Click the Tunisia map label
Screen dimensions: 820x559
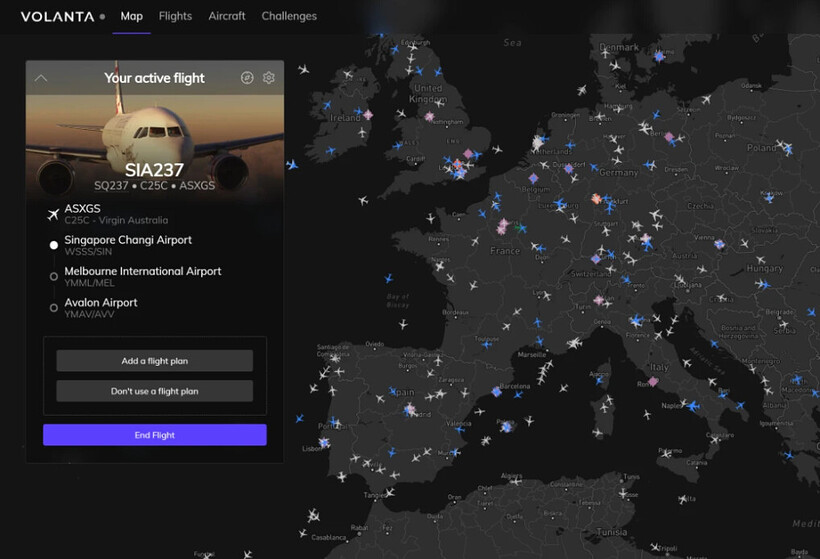pyautogui.click(x=612, y=532)
